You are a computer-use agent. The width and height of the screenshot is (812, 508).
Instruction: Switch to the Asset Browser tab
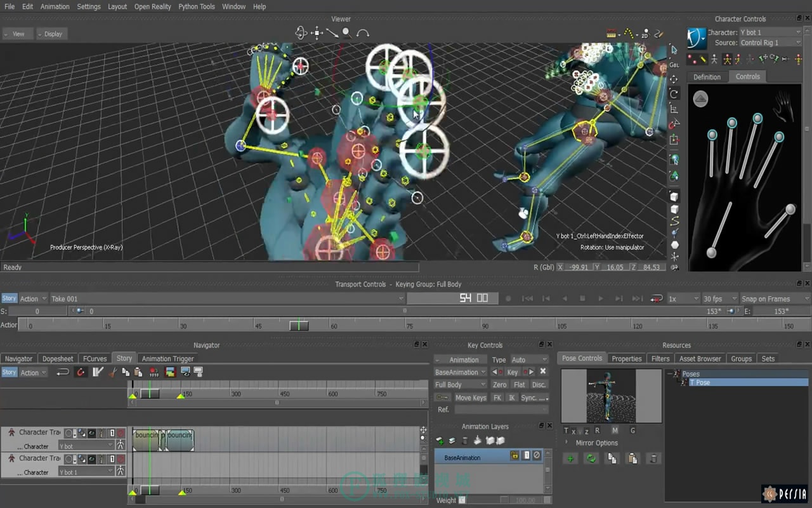(x=700, y=359)
